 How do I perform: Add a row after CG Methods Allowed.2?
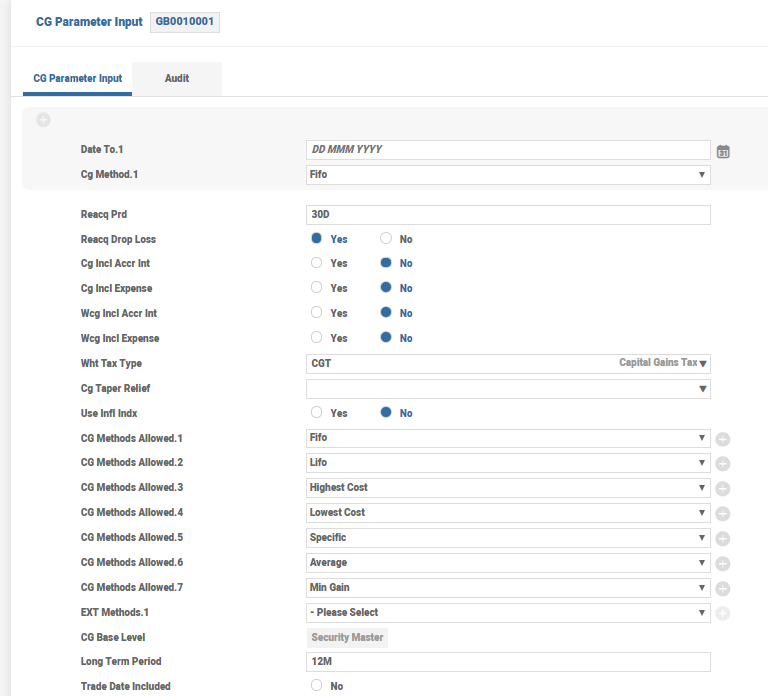click(x=723, y=463)
